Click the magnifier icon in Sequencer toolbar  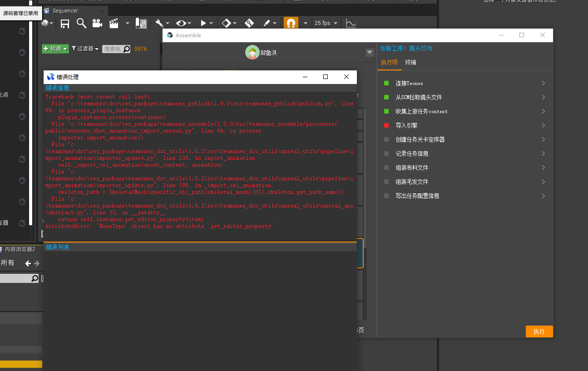[x=81, y=24]
